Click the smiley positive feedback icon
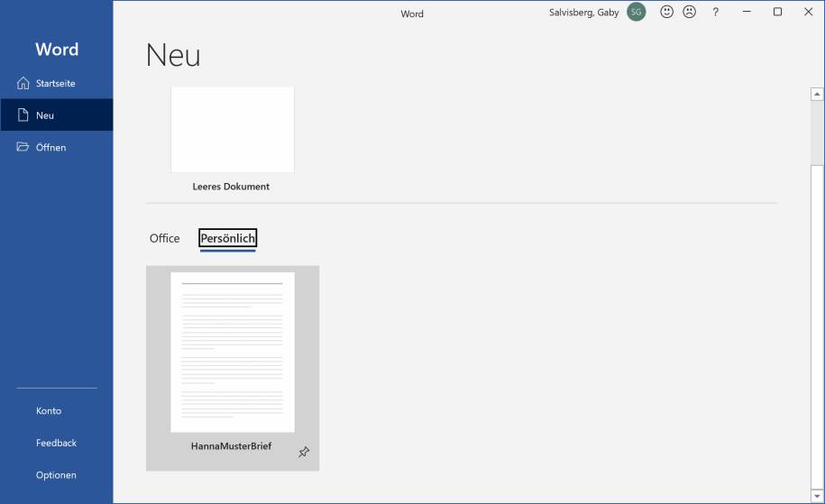 (666, 12)
